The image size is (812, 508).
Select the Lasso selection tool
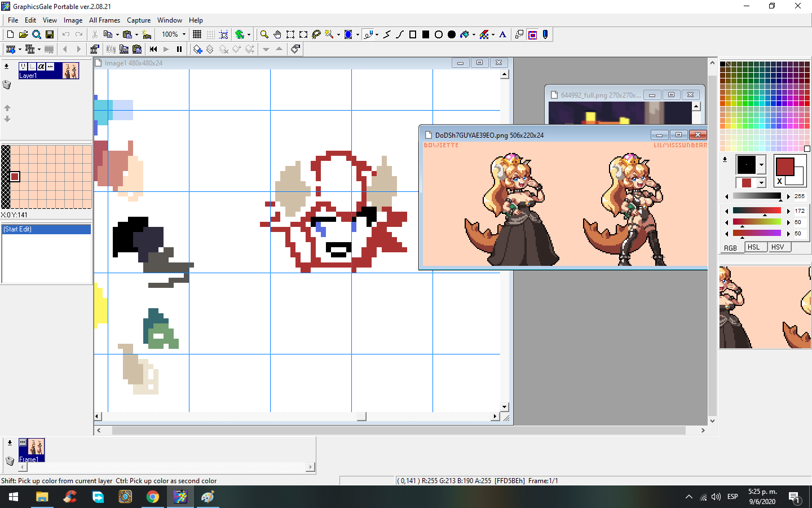[316, 34]
